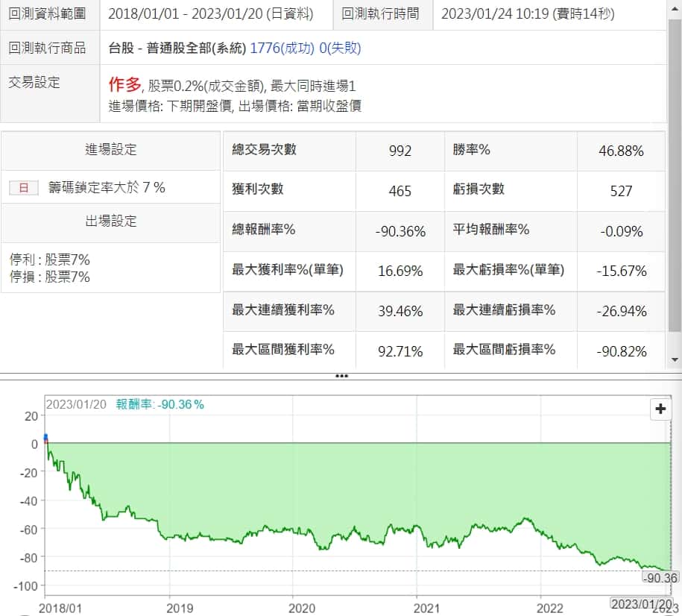Click the 報酬率 -90.36% legend in chart
Screen dimensions: 682x616
pyautogui.click(x=160, y=404)
